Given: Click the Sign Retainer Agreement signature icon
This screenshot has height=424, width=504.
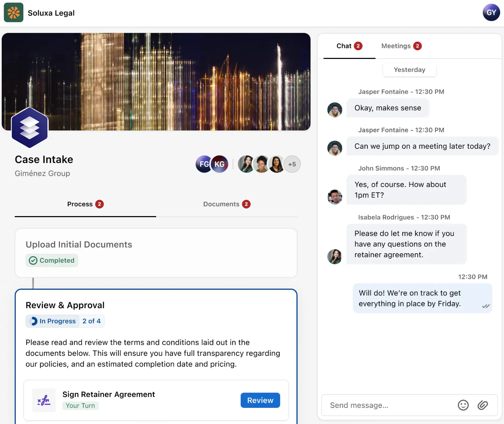Looking at the screenshot, I should tap(44, 400).
